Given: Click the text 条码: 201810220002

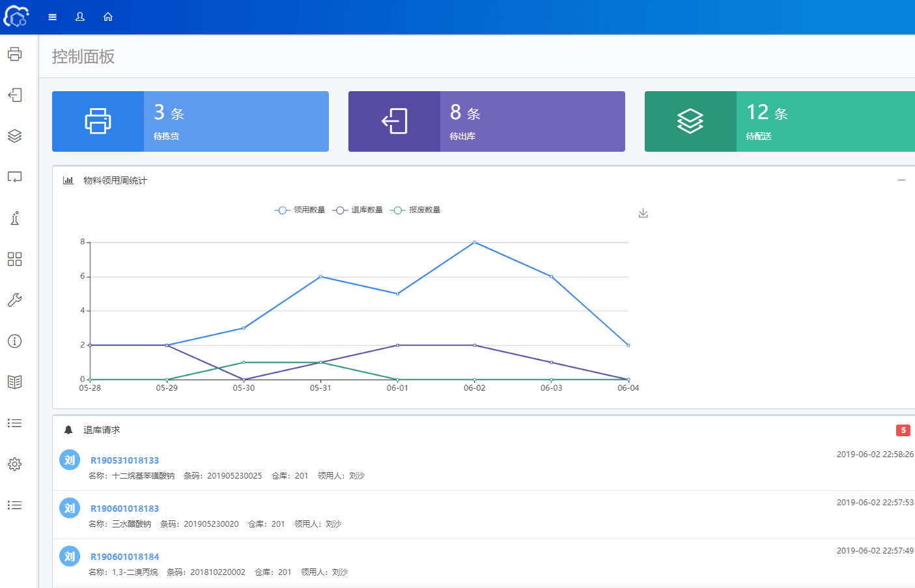Looking at the screenshot, I should 206,572.
